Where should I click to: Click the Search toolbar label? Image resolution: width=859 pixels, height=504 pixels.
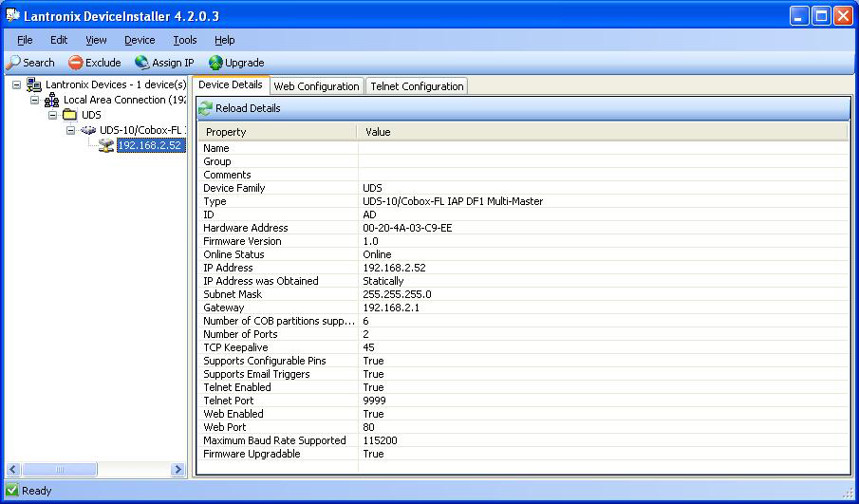39,63
